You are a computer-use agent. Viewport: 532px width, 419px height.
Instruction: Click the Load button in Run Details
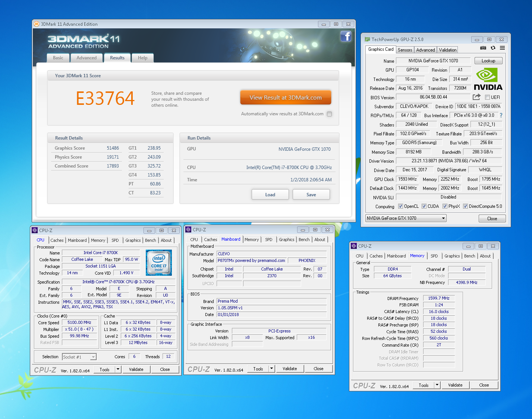270,195
